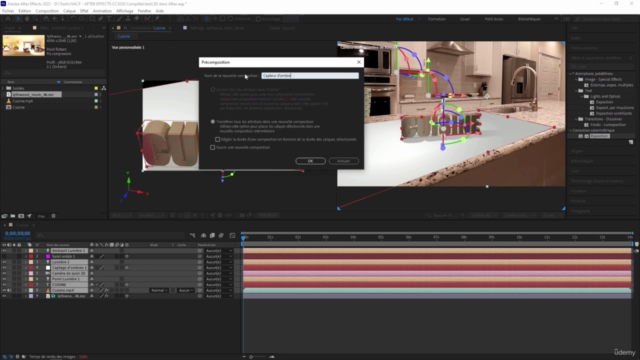Hide the Caméra de suivi 3D layer
Viewport: 640px width, 360px height.
tap(4, 273)
